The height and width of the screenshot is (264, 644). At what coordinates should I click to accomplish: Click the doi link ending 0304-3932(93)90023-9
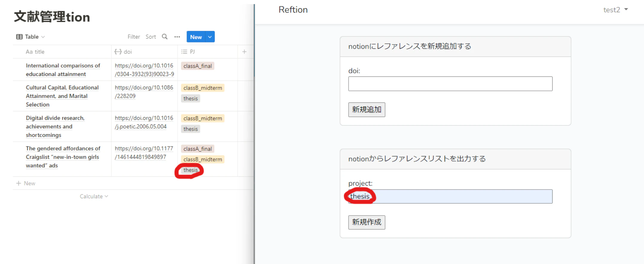click(x=144, y=70)
